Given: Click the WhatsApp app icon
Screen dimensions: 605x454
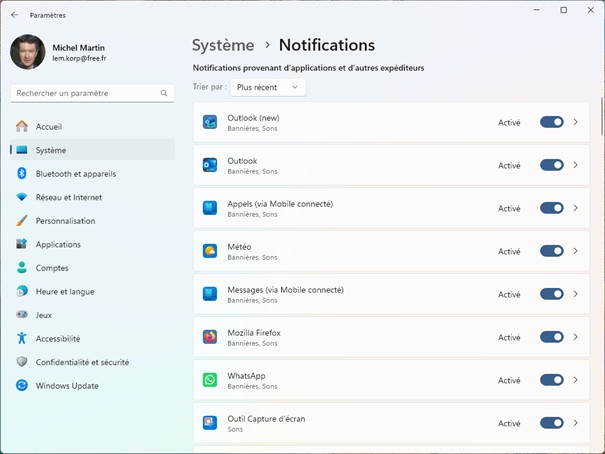Looking at the screenshot, I should [x=210, y=380].
